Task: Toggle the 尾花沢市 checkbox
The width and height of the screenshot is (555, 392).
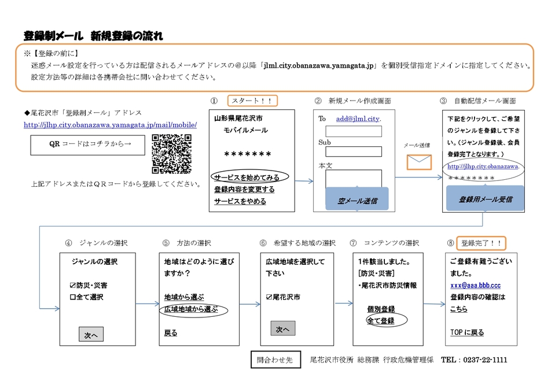Action: point(269,297)
